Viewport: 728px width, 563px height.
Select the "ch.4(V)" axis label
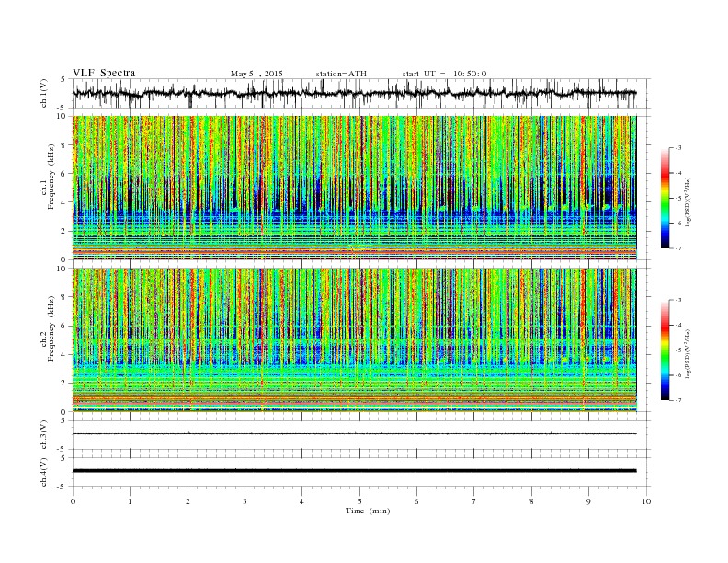tap(44, 472)
